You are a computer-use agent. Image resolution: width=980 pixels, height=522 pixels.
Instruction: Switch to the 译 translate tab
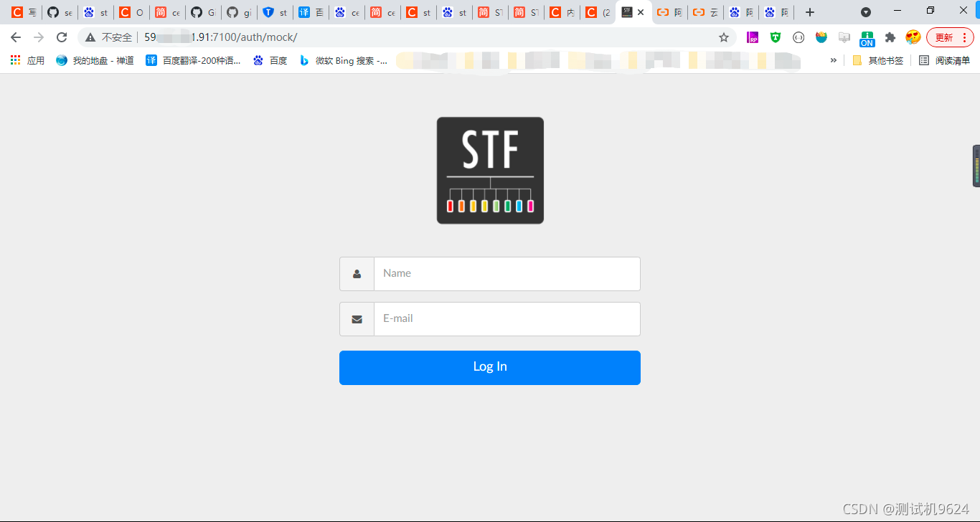click(311, 12)
